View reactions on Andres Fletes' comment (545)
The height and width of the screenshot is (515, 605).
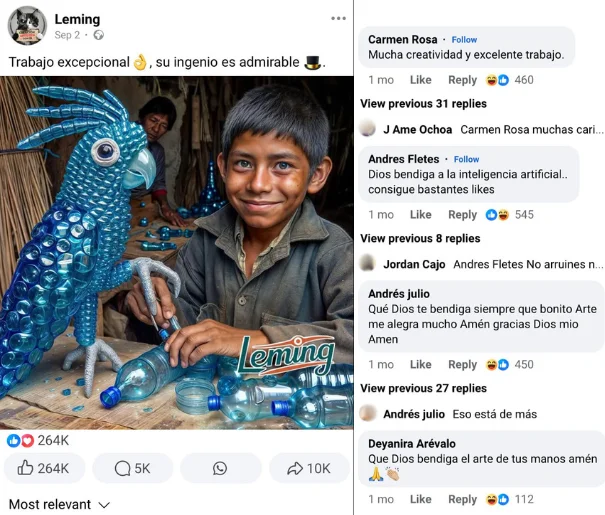pyautogui.click(x=510, y=215)
